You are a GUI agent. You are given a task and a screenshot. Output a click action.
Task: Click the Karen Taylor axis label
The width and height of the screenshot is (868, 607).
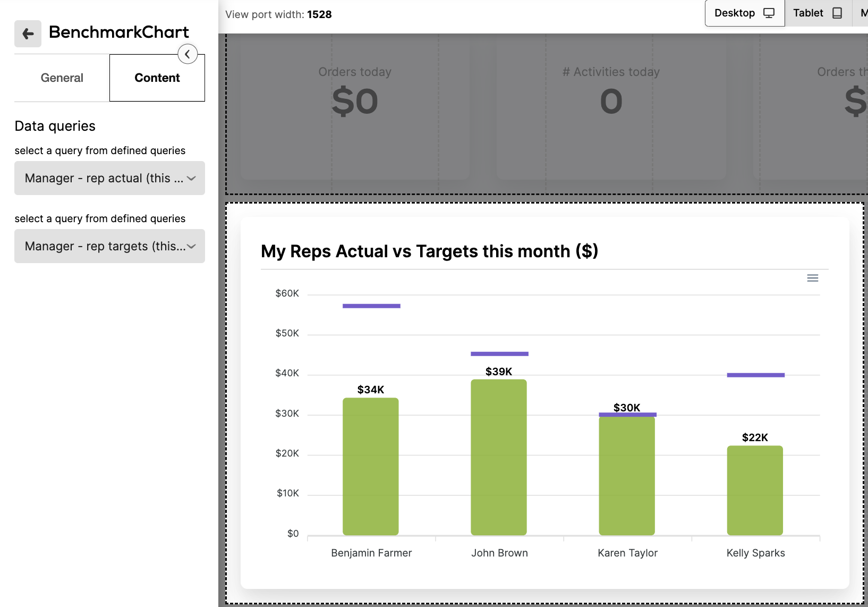click(x=627, y=553)
